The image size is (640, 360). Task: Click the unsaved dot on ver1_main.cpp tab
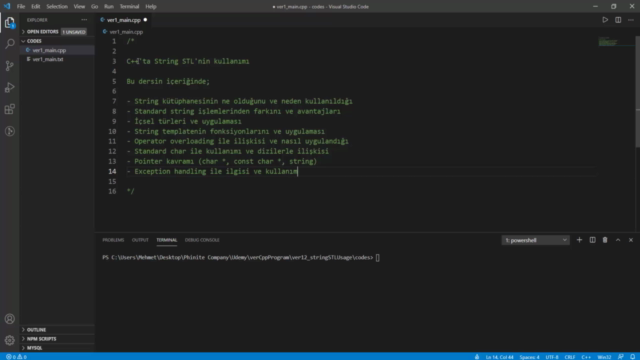pos(145,20)
